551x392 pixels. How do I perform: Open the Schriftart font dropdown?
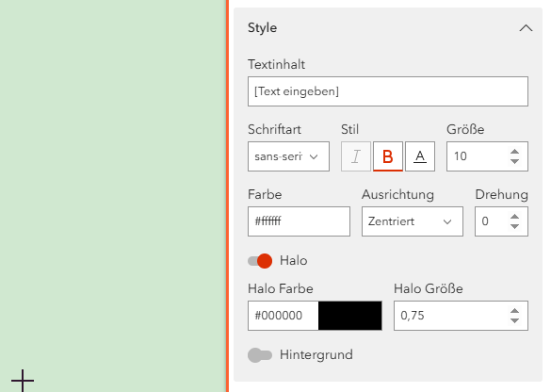click(x=288, y=156)
